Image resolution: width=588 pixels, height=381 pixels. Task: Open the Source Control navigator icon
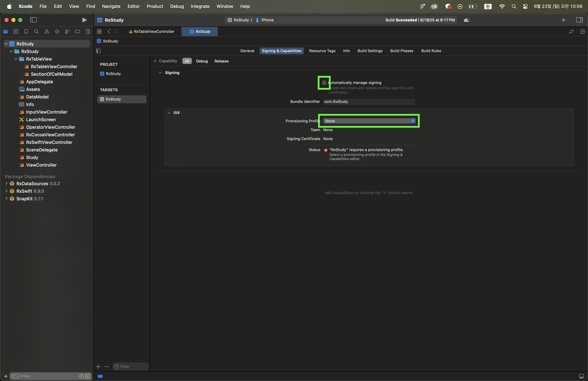[x=16, y=31]
